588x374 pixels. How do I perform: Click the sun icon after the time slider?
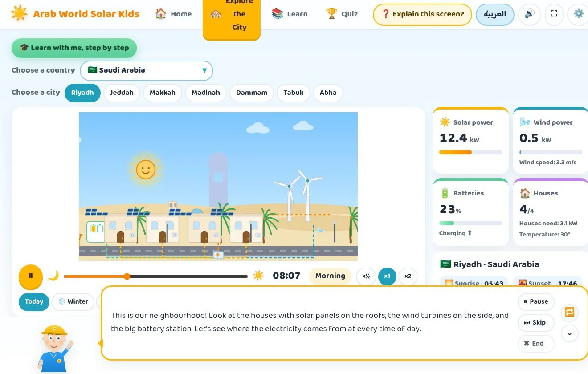pyautogui.click(x=258, y=276)
